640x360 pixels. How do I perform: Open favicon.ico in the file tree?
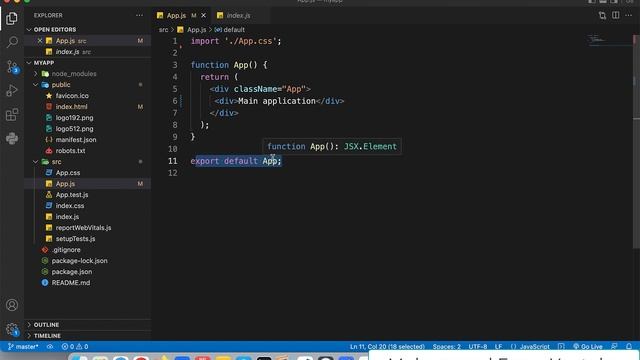coord(72,96)
